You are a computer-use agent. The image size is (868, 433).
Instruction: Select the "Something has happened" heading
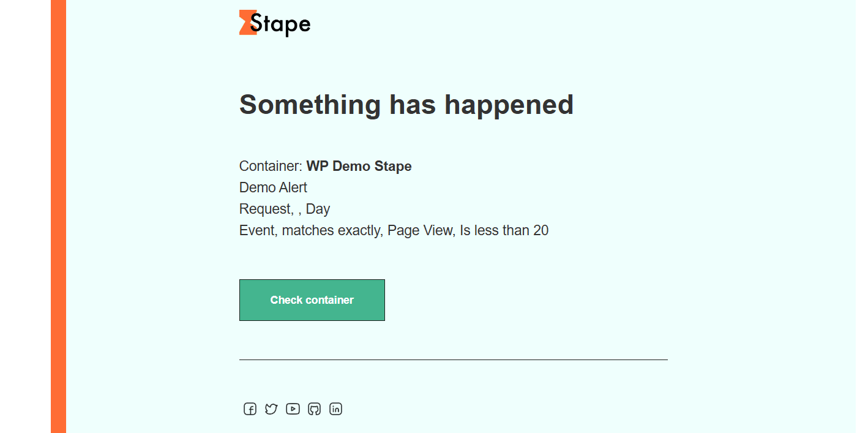point(406,105)
